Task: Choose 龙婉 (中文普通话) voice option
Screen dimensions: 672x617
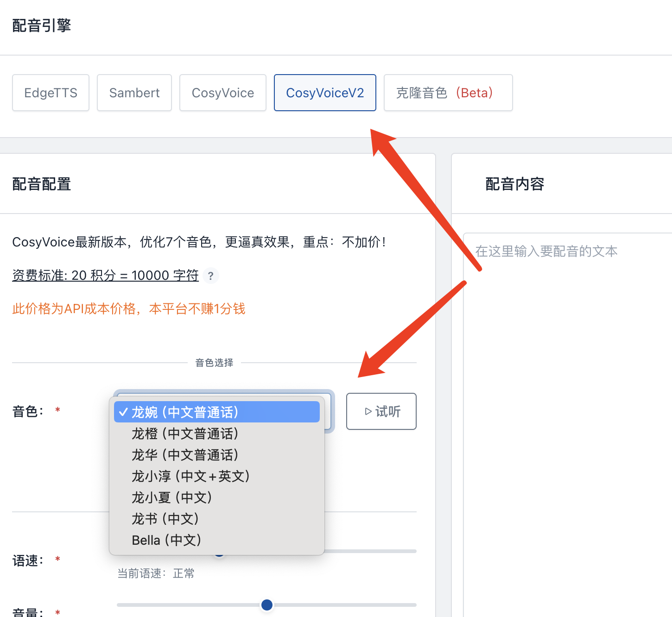Action: click(217, 412)
